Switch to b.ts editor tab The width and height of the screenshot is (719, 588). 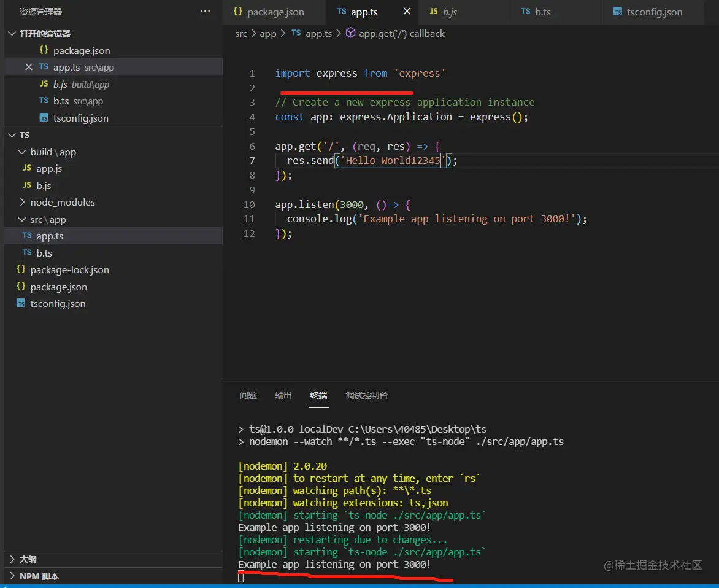pyautogui.click(x=556, y=12)
